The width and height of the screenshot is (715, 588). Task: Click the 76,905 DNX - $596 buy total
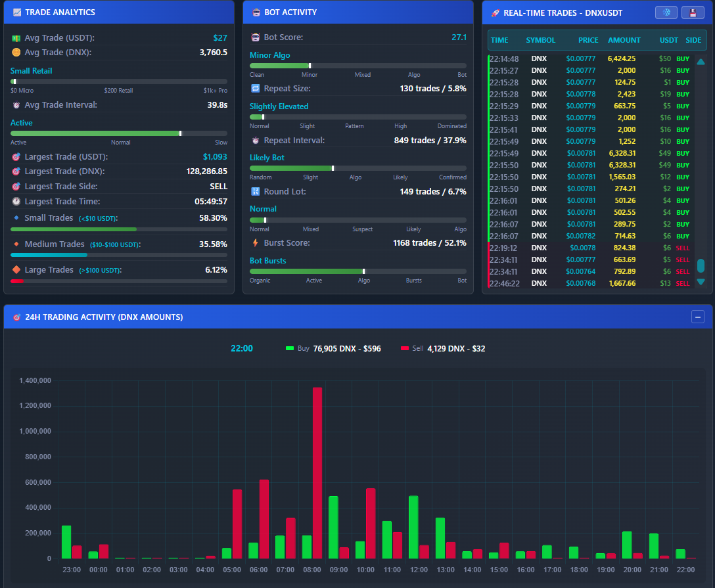coord(347,349)
